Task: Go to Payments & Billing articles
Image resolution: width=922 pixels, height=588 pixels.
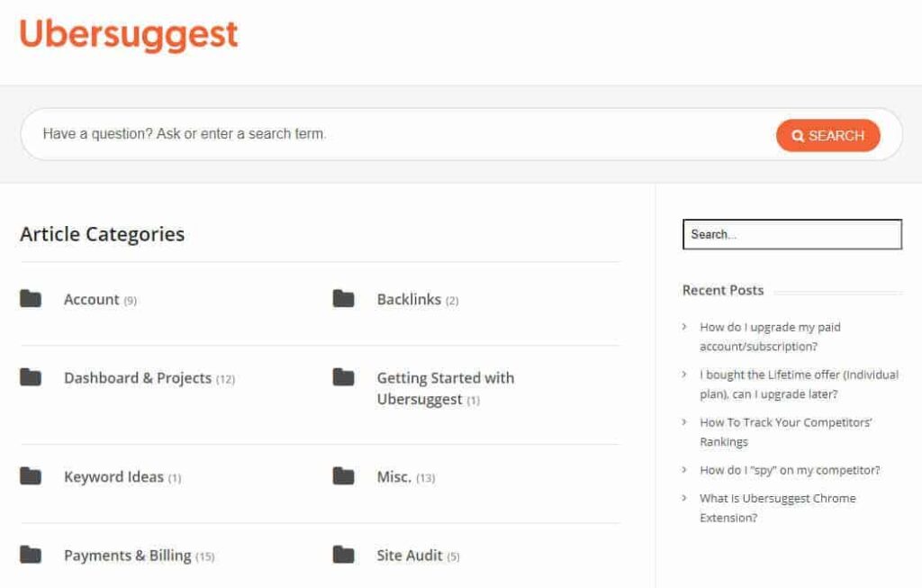Action: pyautogui.click(x=127, y=556)
